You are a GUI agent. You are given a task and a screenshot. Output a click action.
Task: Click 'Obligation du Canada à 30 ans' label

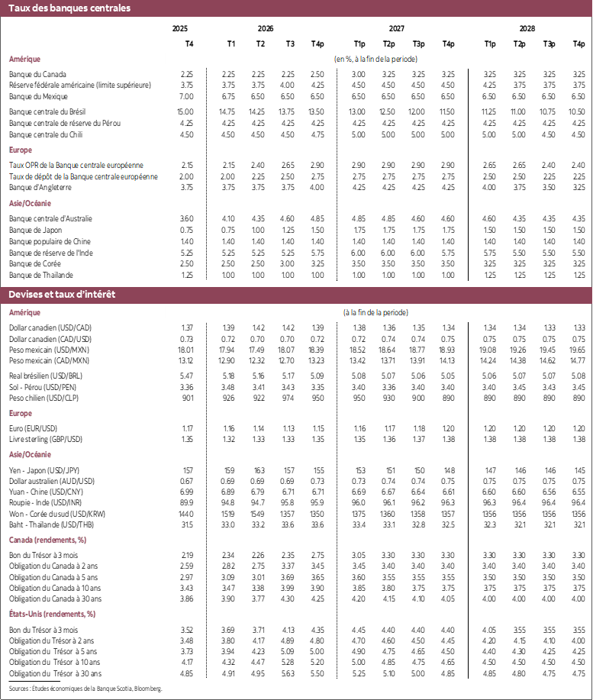55,599
